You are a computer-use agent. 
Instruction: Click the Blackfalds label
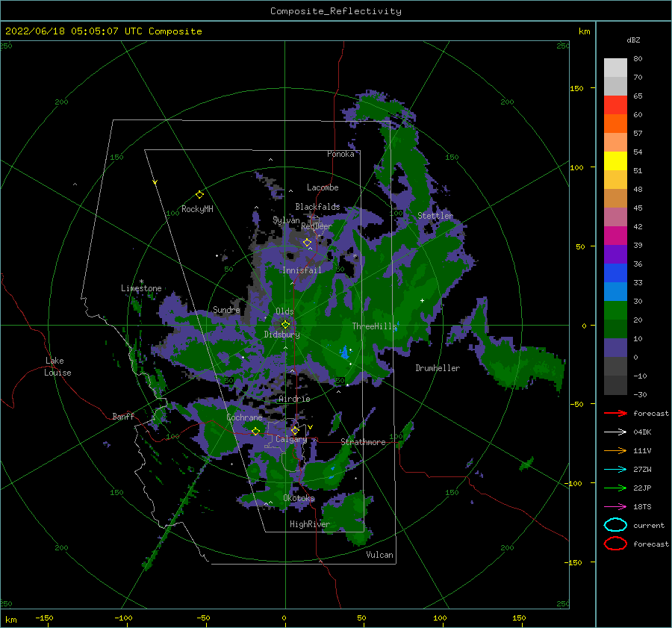tap(317, 207)
